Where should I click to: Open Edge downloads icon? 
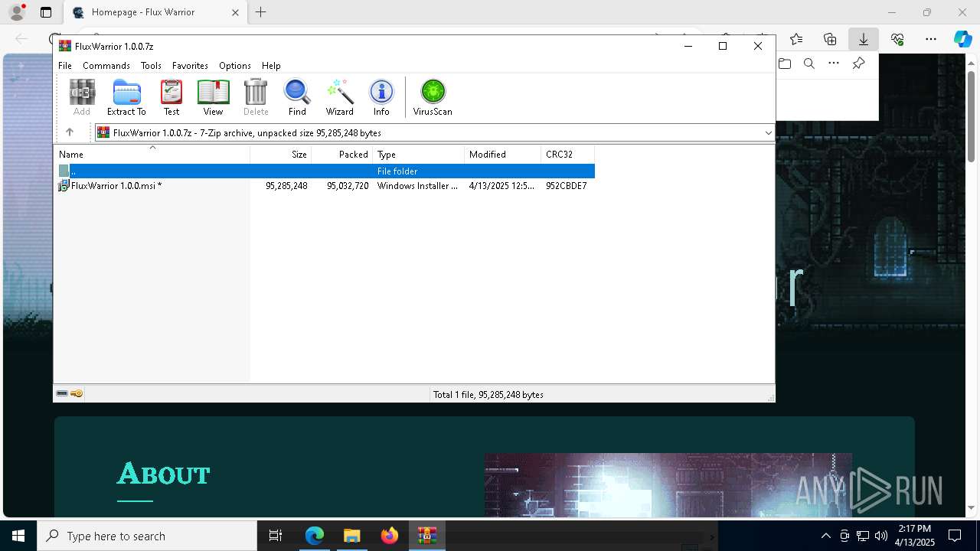[863, 39]
